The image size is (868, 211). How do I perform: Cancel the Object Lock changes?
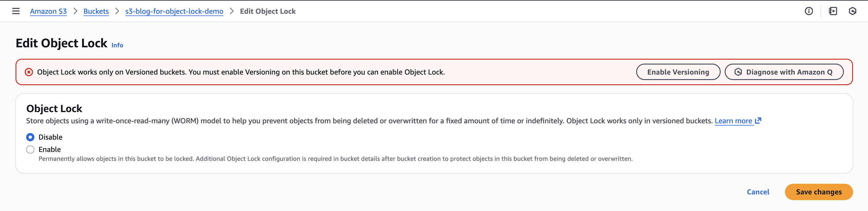tap(758, 192)
